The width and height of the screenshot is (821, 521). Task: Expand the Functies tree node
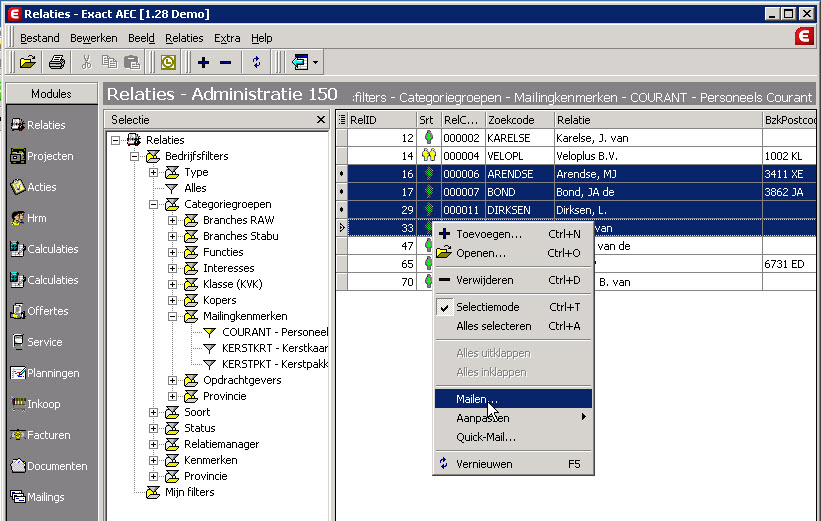click(x=172, y=252)
